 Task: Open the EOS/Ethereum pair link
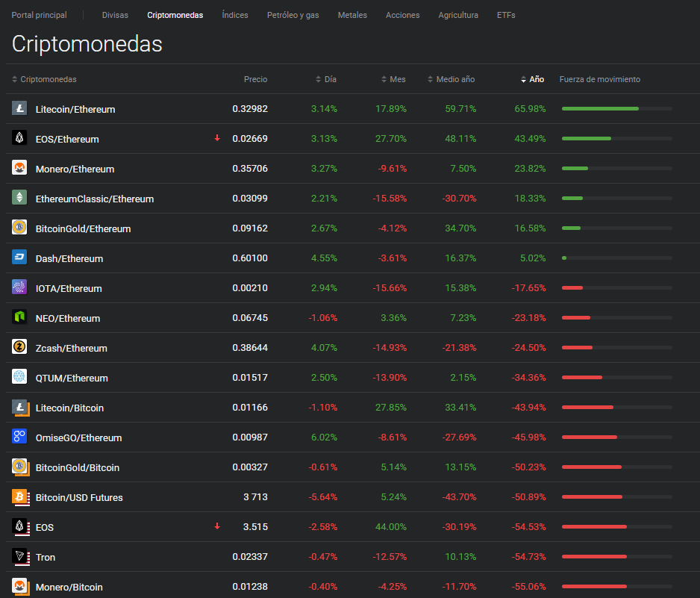click(67, 139)
